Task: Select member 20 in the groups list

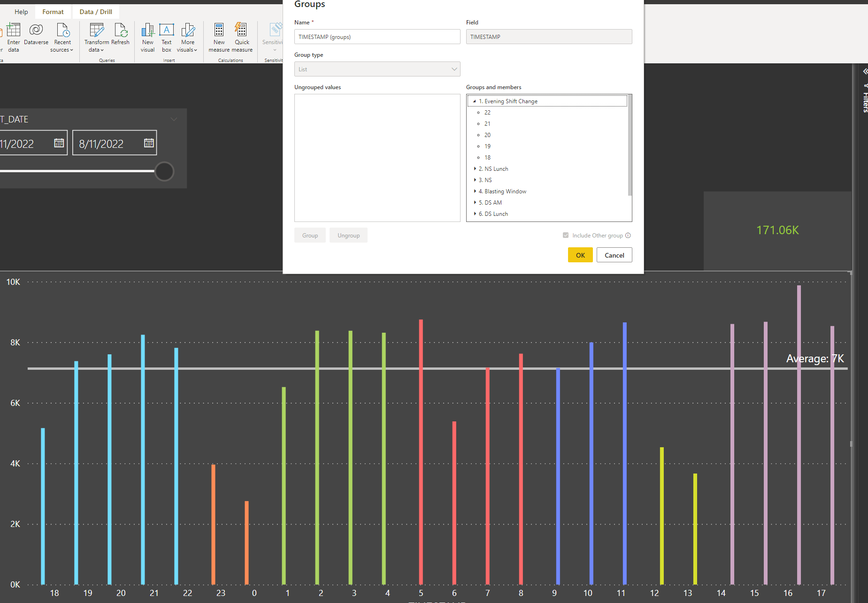Action: pyautogui.click(x=487, y=135)
